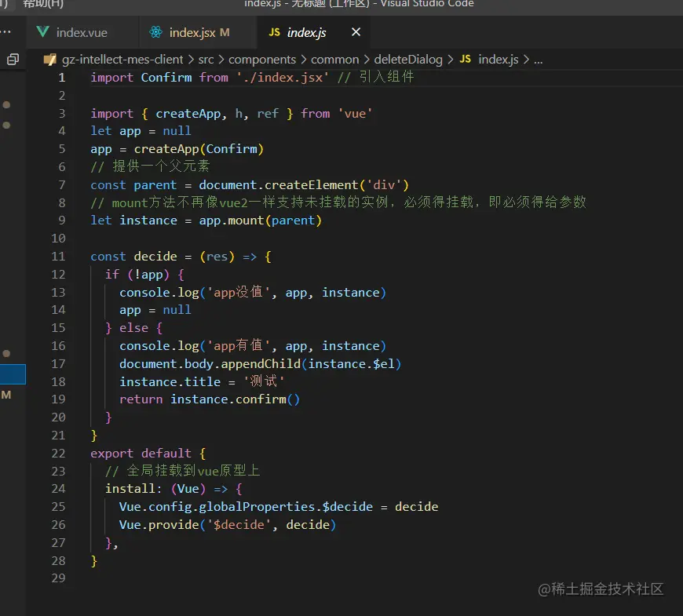The width and height of the screenshot is (683, 616).
Task: Click line number 22 in gutter
Action: pos(58,454)
